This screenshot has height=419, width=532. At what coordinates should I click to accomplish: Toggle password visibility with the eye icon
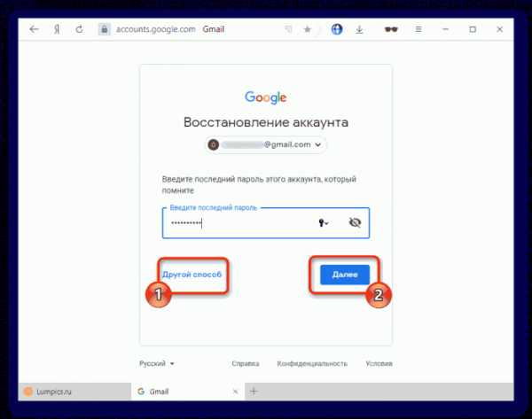(355, 222)
